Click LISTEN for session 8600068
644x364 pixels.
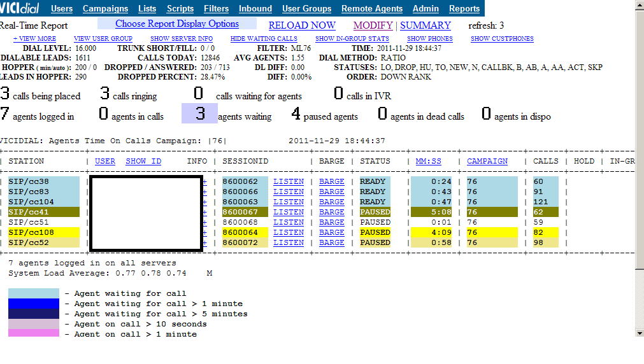coord(289,222)
